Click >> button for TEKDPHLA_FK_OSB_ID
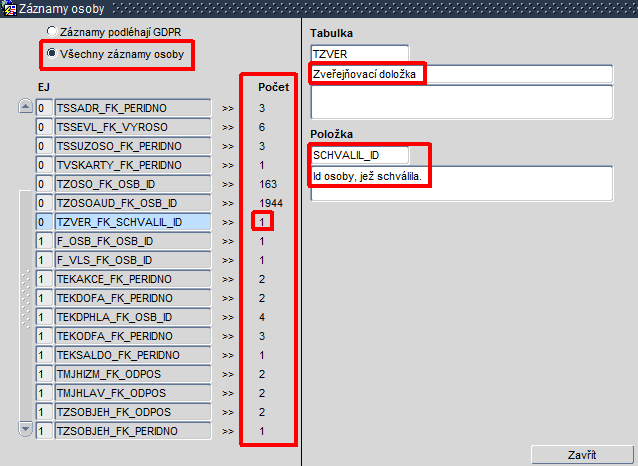Viewport: 638px width, 466px height. pyautogui.click(x=228, y=317)
